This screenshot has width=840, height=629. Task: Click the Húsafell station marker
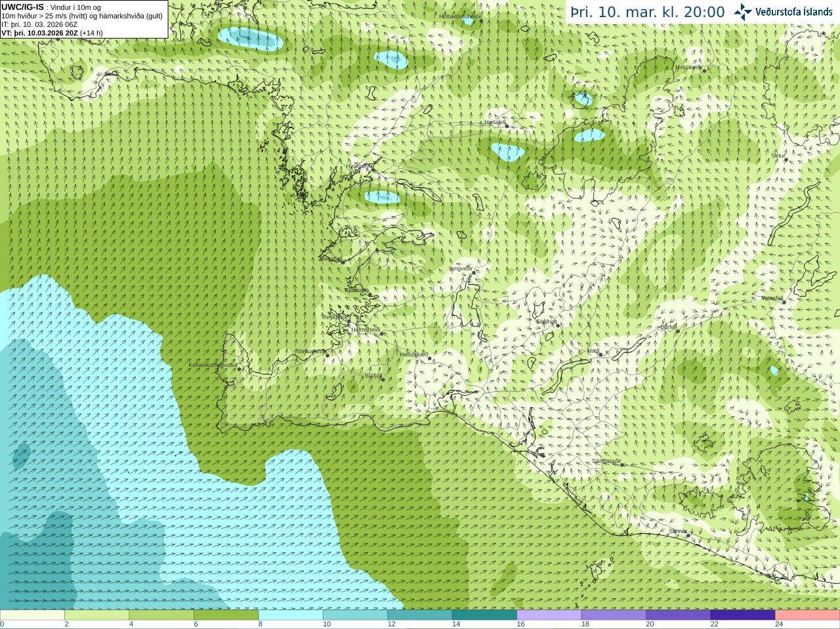pyautogui.click(x=507, y=125)
